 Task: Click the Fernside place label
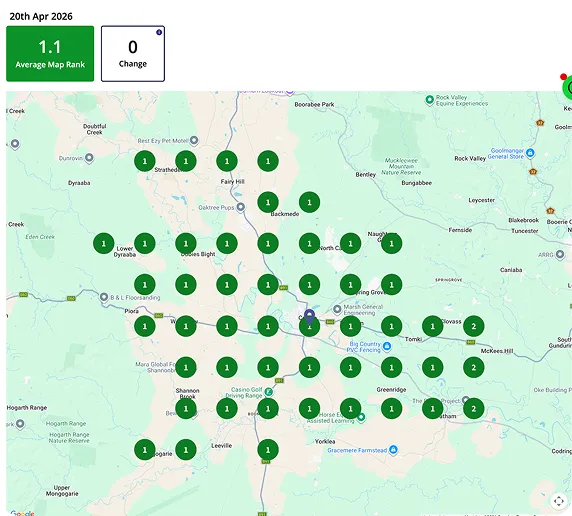(460, 230)
